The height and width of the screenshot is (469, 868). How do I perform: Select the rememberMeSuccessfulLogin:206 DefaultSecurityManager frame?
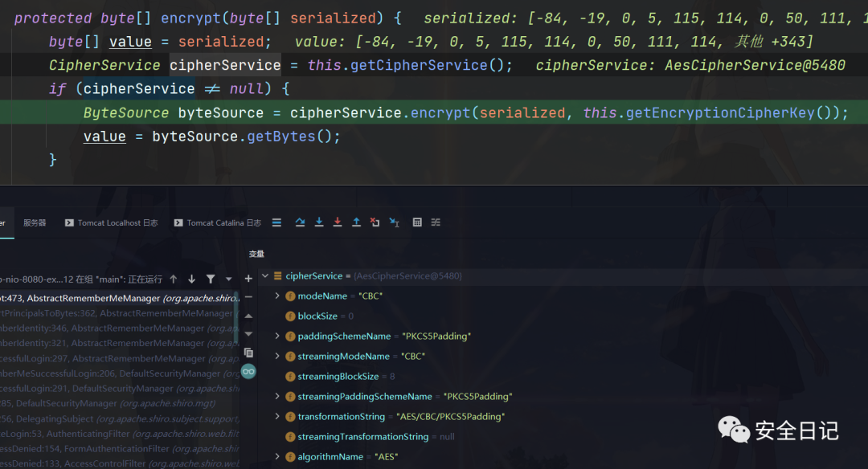point(119,373)
